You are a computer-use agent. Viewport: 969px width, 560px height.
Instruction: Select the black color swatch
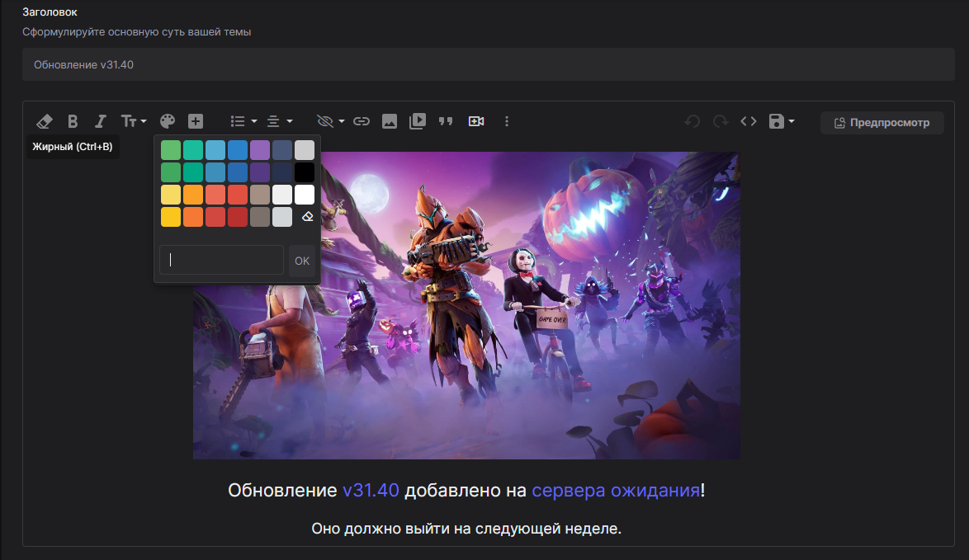(x=305, y=172)
